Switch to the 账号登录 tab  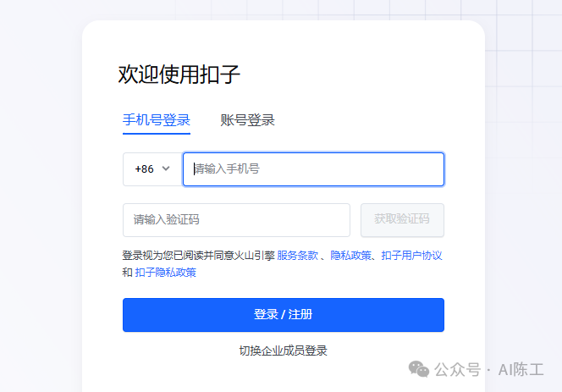tap(247, 120)
